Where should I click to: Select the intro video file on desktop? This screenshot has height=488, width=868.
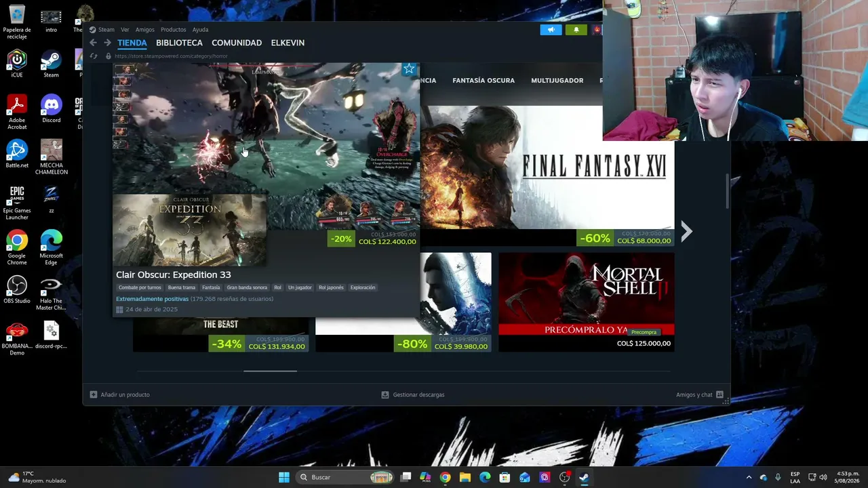[x=51, y=22]
